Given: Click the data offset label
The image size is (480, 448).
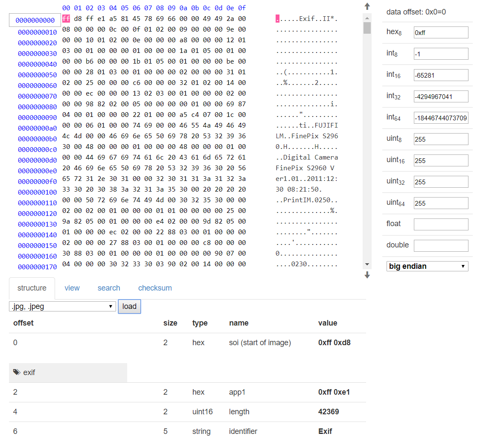Looking at the screenshot, I should [416, 12].
